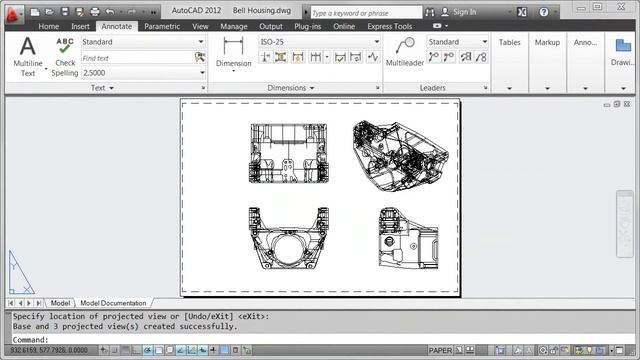The image size is (640, 360).
Task: Click the Remove Leader icon
Action: pos(449,57)
